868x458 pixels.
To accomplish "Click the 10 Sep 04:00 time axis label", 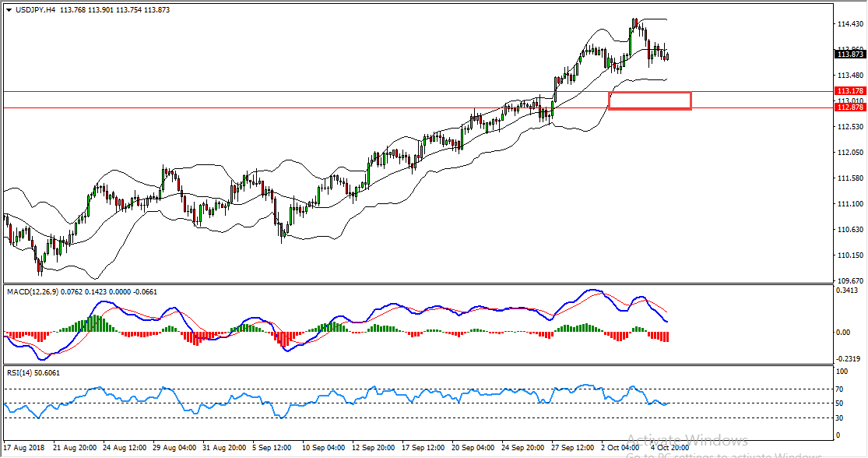I will click(323, 447).
